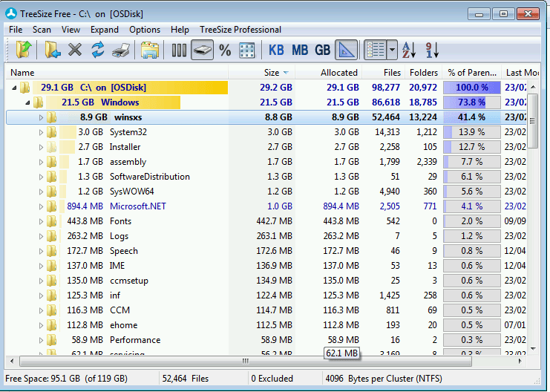Click the 73.8 % bar for Windows

click(x=472, y=102)
